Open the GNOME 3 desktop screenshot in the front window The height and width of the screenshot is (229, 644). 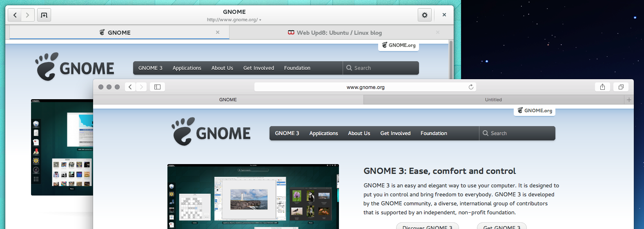(253, 196)
